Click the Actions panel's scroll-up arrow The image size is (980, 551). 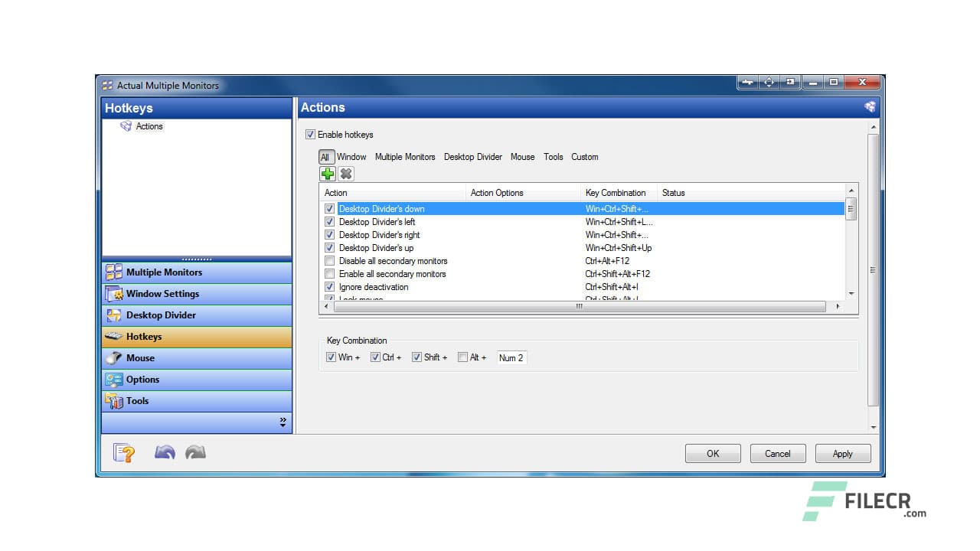874,127
